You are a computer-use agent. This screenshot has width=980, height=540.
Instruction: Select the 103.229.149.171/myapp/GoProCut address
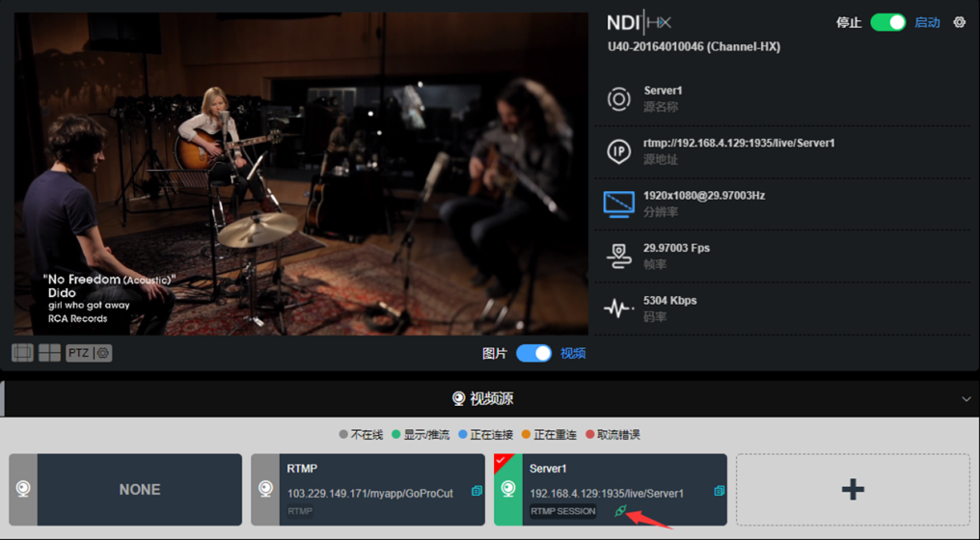[x=370, y=494]
